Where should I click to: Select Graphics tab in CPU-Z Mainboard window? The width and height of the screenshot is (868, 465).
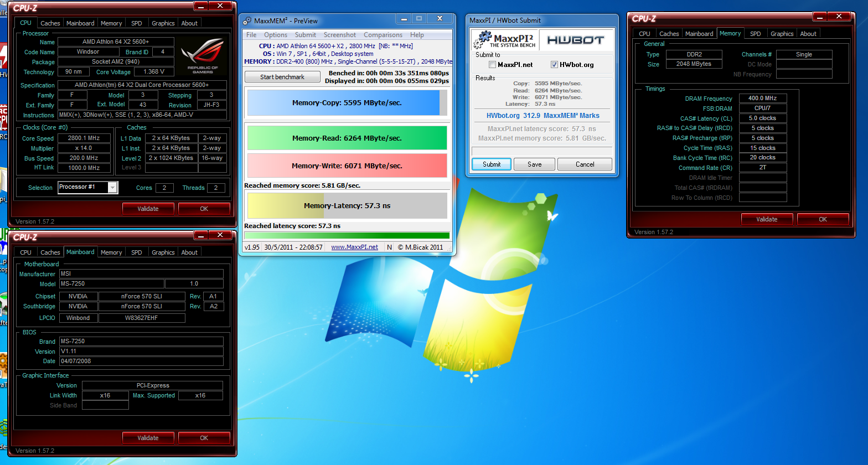pos(163,252)
